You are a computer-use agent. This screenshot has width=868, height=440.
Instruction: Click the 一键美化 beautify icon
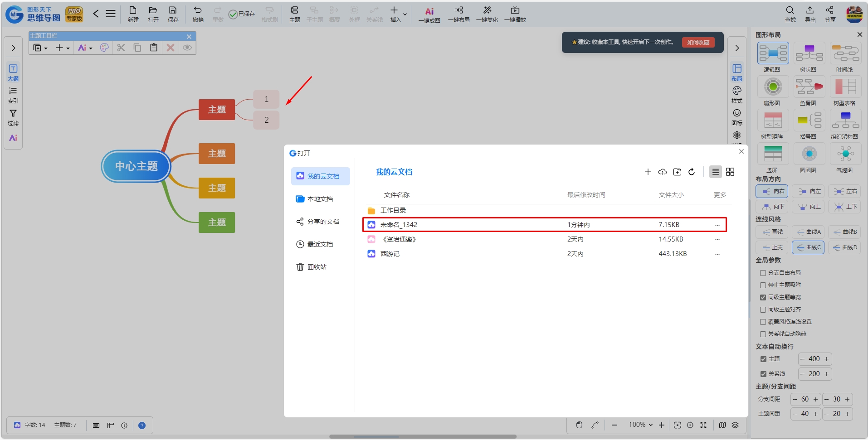pos(487,14)
